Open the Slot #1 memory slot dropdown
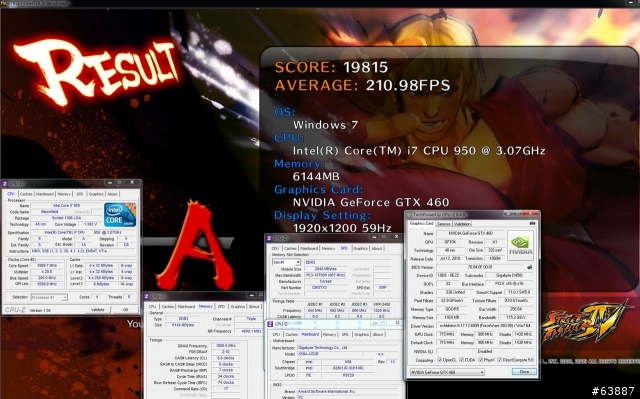640x399 pixels. click(x=287, y=262)
